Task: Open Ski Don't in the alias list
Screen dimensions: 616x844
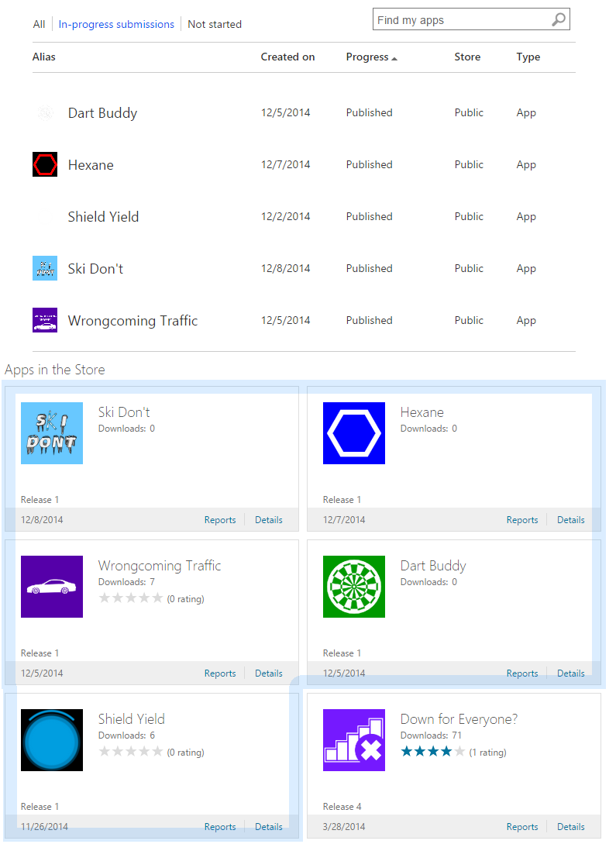Action: point(96,269)
